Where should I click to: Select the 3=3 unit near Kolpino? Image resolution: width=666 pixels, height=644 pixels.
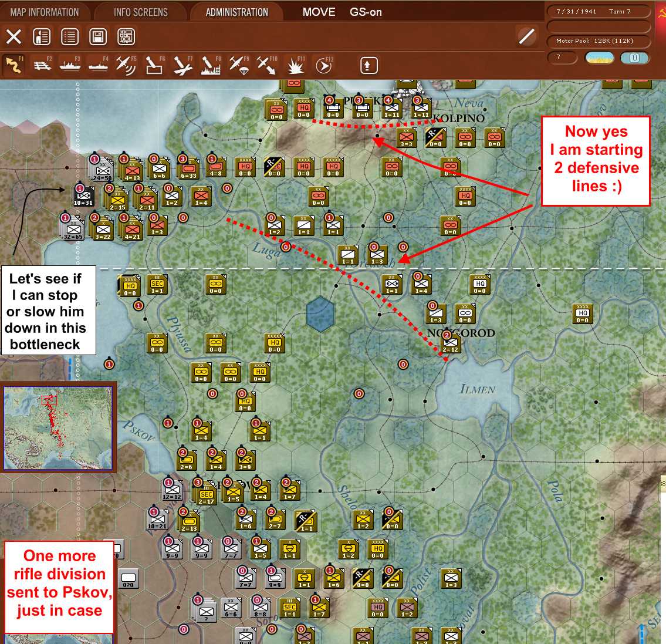pyautogui.click(x=407, y=137)
